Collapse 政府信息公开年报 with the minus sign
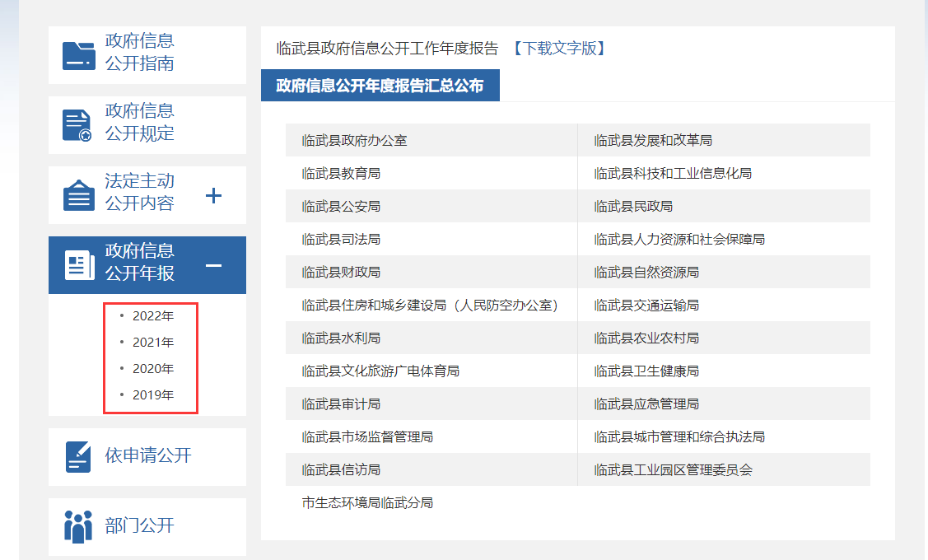This screenshot has width=928, height=560. 213,265
